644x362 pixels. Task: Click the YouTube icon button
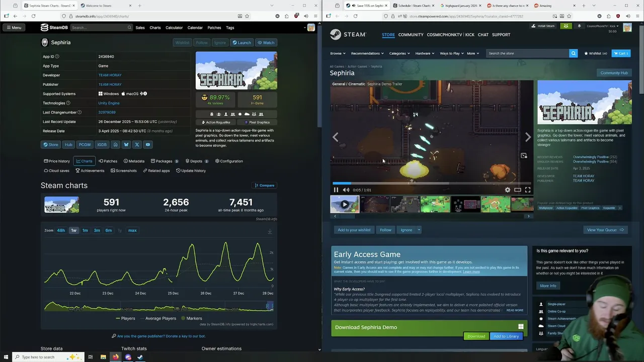147,145
